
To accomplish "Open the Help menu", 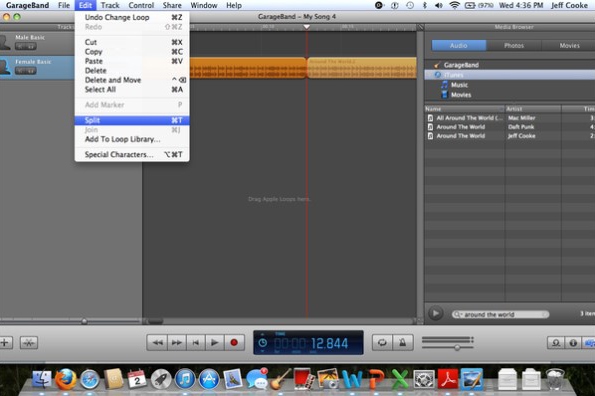I will point(234,5).
